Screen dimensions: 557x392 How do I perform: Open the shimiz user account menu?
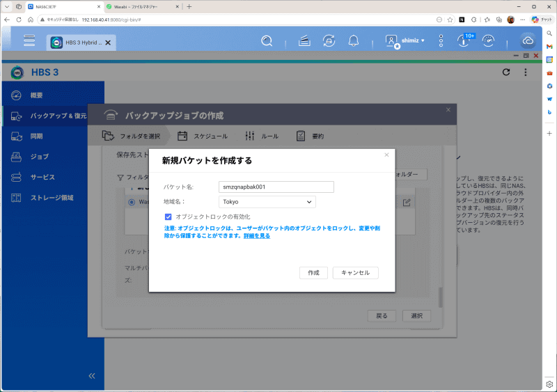(x=405, y=41)
